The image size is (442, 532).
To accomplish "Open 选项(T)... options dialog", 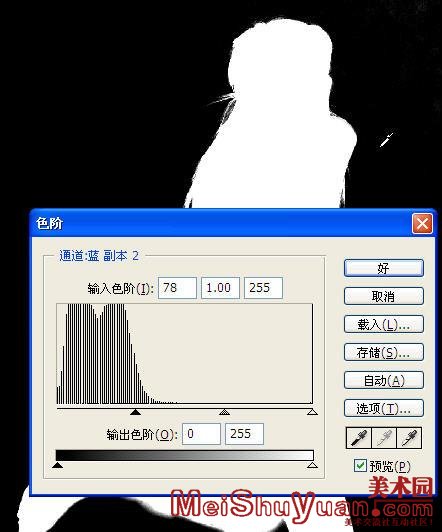I will point(384,408).
